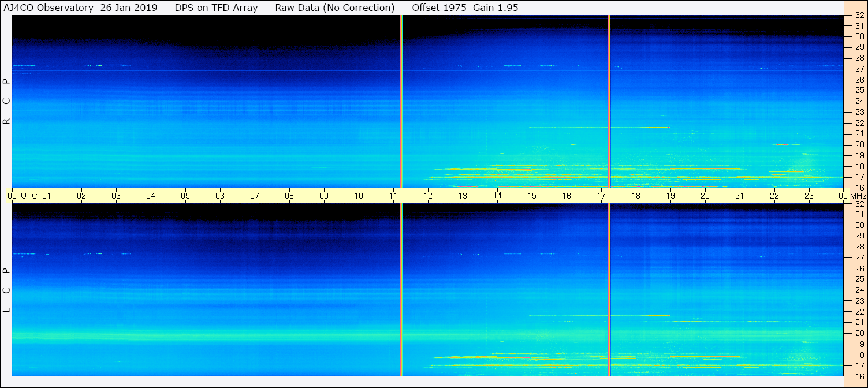
Task: Click hour label '06' on time axis
Action: (x=220, y=196)
